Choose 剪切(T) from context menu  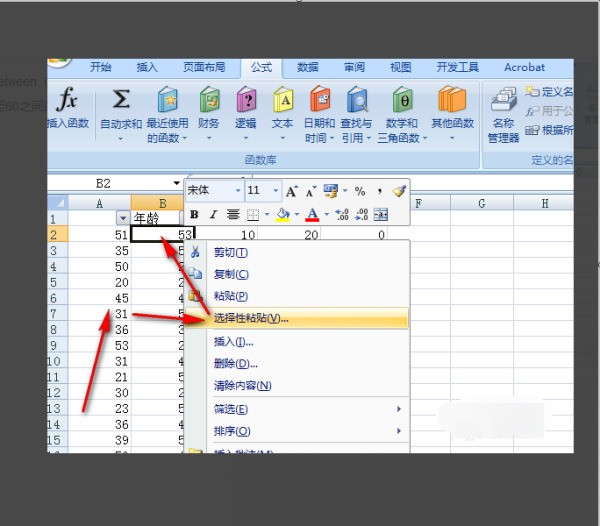(297, 252)
